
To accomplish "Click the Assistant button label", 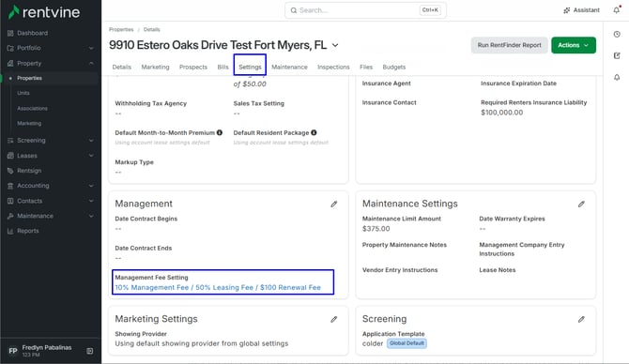I will coord(586,10).
